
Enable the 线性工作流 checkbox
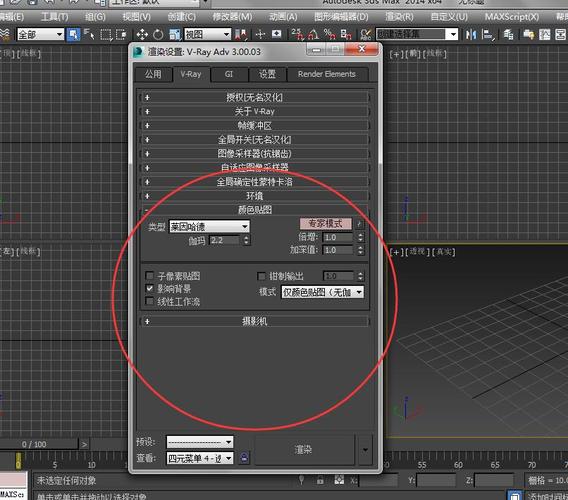tap(149, 301)
